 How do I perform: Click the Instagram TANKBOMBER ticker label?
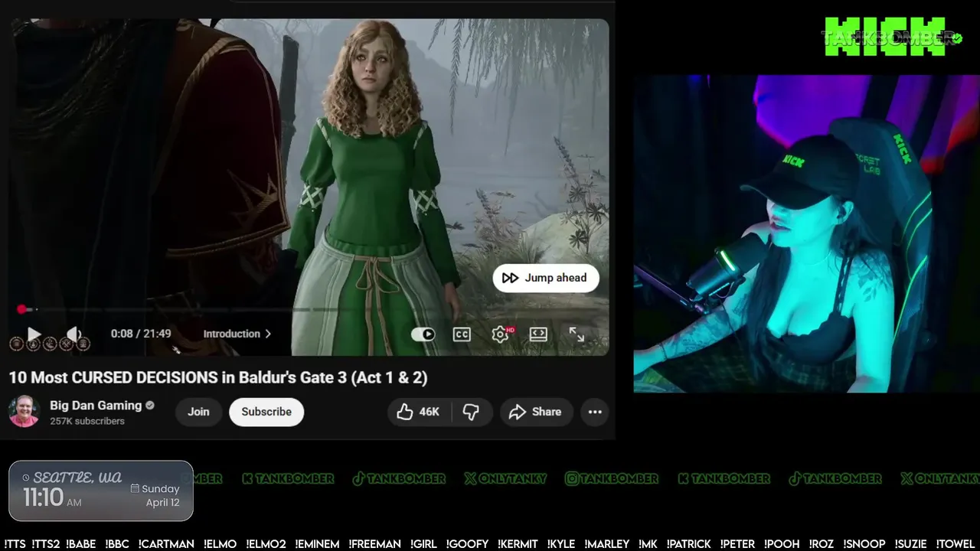pos(612,478)
